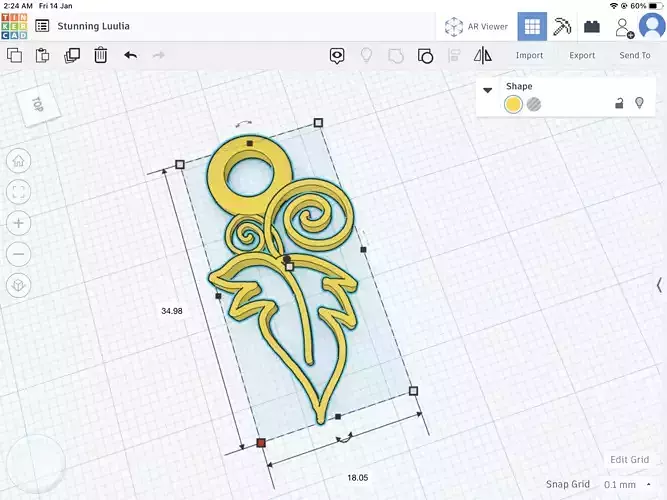Screen dimensions: 667x500
Task: Hide selected shape with panel lightbulb
Action: pos(639,103)
